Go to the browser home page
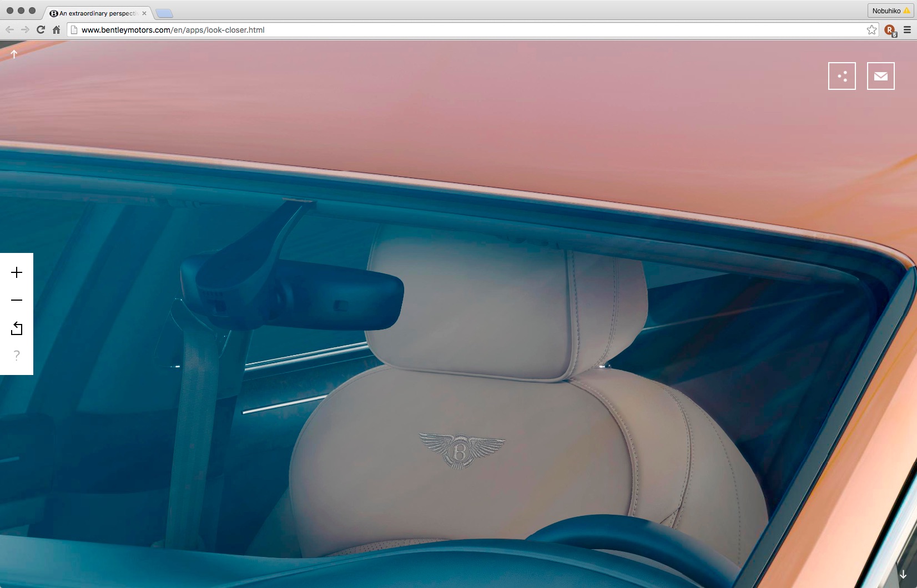917x588 pixels. pos(56,30)
